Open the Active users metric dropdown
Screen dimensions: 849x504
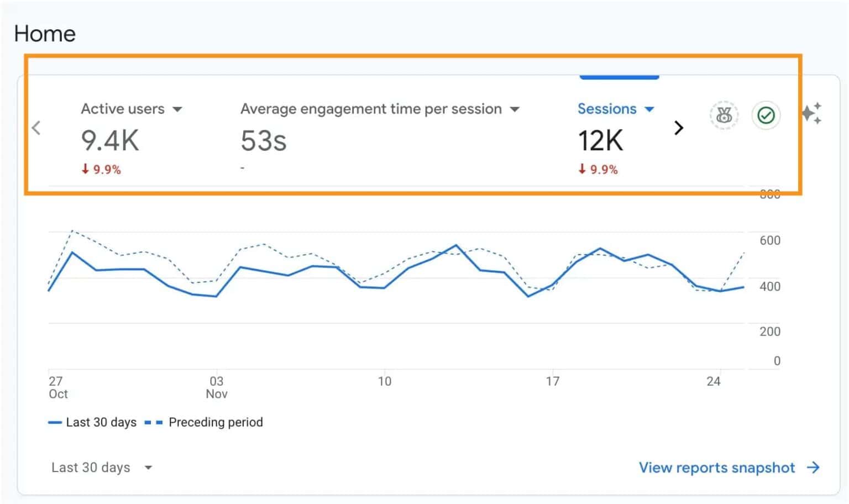coord(177,109)
